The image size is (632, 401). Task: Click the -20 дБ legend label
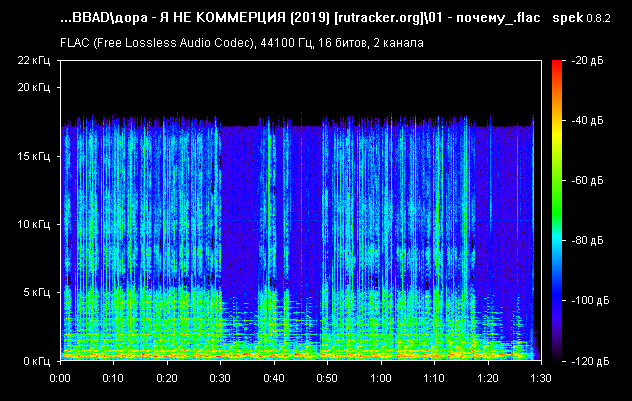coord(588,60)
